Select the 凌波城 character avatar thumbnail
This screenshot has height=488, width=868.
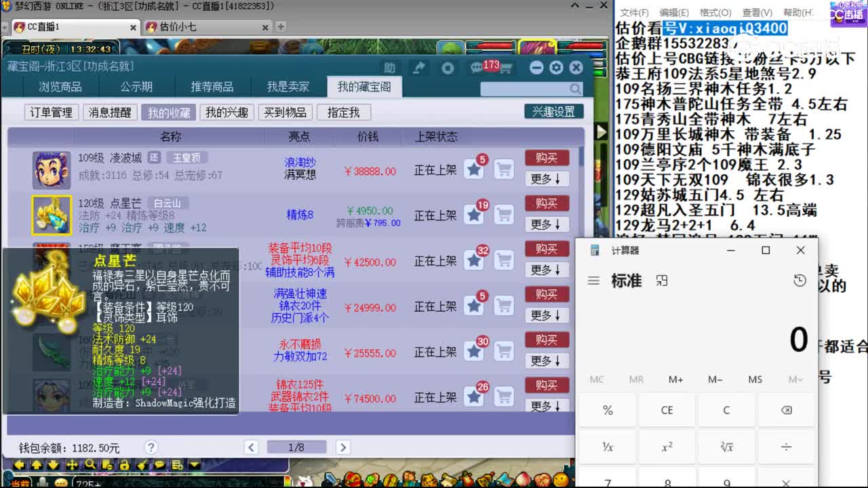tap(52, 170)
